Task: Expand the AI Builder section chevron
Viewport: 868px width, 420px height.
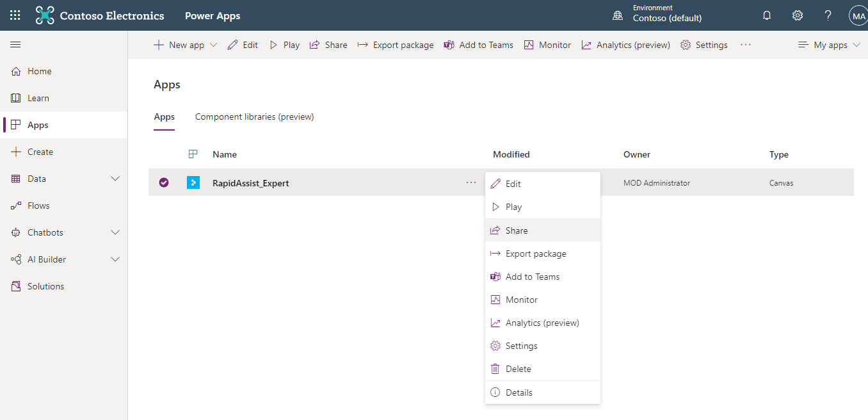Action: pos(115,259)
